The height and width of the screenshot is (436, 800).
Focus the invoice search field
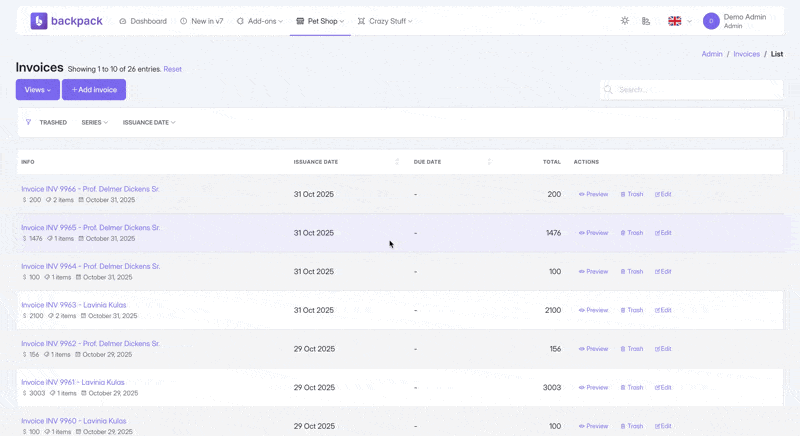click(x=691, y=90)
